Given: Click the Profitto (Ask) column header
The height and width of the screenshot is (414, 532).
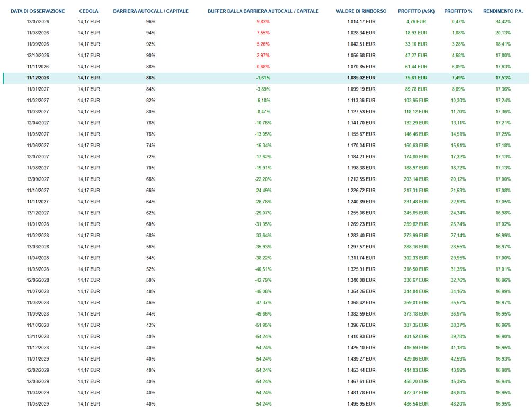Looking at the screenshot, I should pyautogui.click(x=416, y=11).
